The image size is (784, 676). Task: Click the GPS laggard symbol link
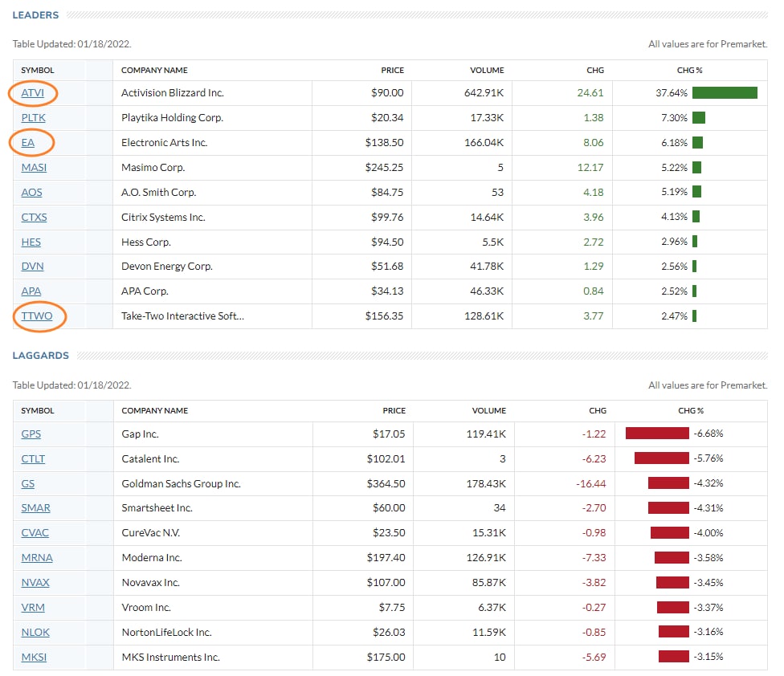coord(31,434)
